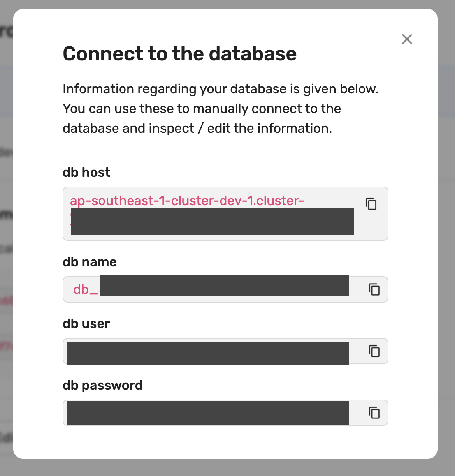
Task: Click the db host label
Action: 86,173
